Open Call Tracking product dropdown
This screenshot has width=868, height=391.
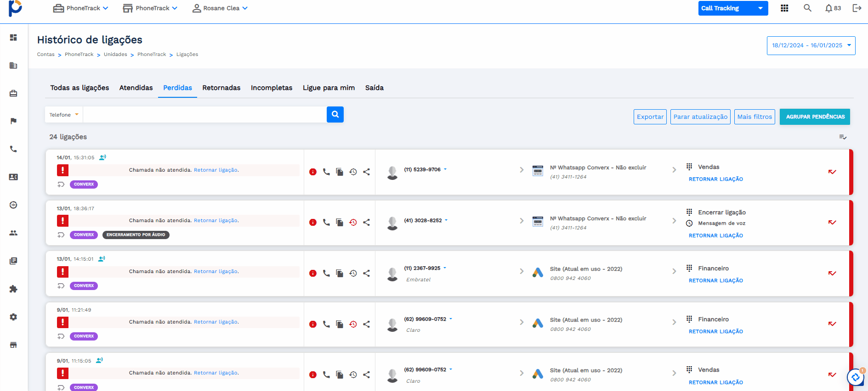point(733,8)
